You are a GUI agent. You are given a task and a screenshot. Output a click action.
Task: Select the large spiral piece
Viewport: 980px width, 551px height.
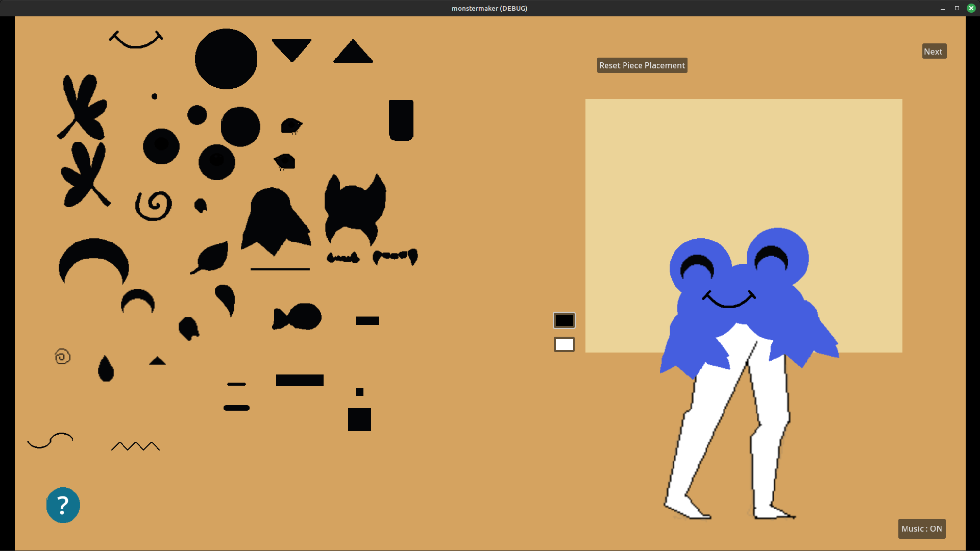pyautogui.click(x=154, y=206)
